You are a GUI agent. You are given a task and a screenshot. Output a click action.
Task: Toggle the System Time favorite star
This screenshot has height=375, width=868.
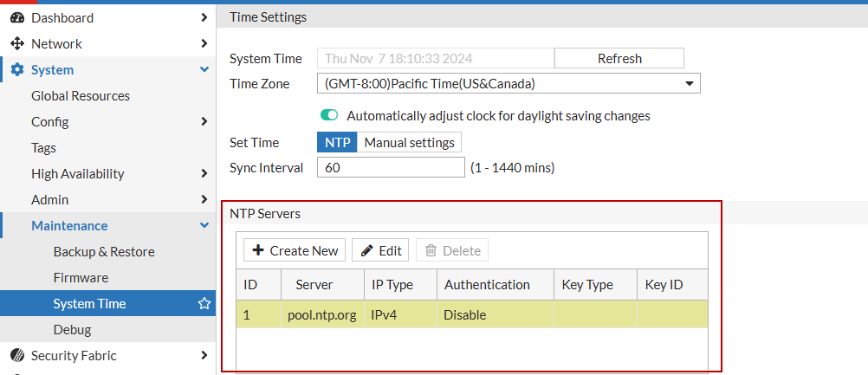tap(204, 304)
